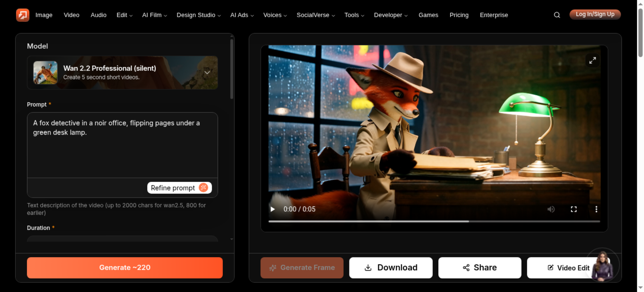
Task: Click the magic wand icon in Refine prompt
Action: coord(204,187)
